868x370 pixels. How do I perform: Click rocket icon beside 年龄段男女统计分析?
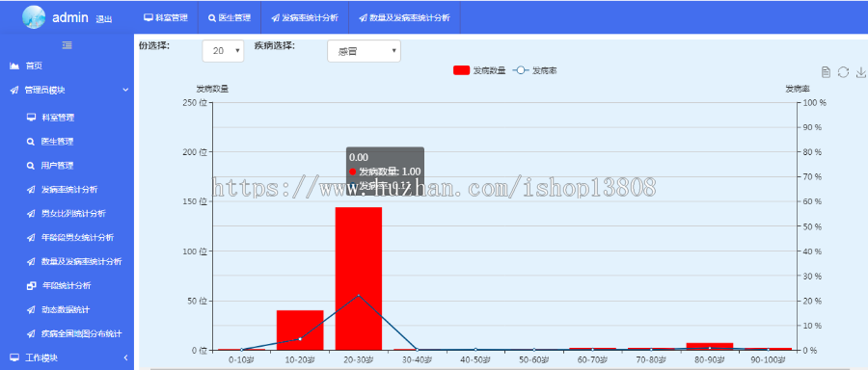tap(31, 237)
